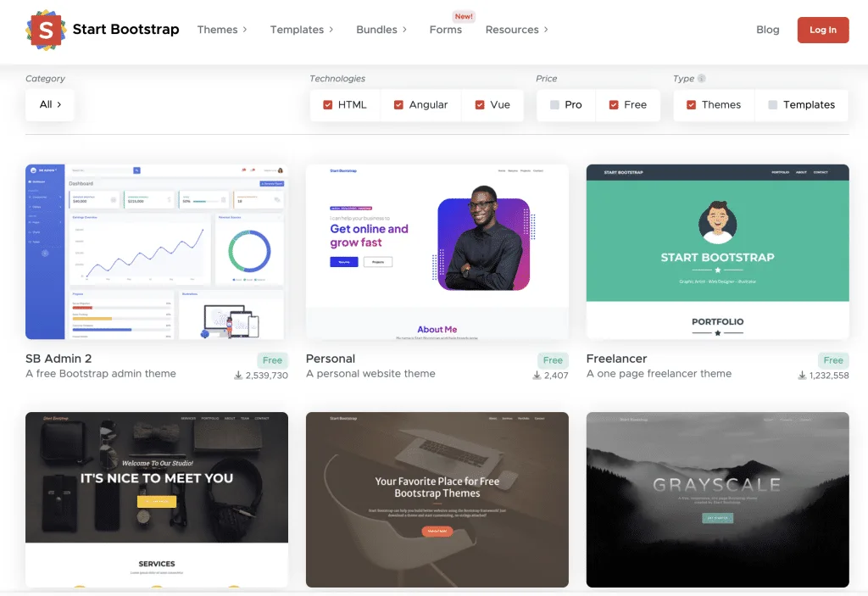Click download icon beside 2,407
The image size is (868, 596).
[537, 376]
